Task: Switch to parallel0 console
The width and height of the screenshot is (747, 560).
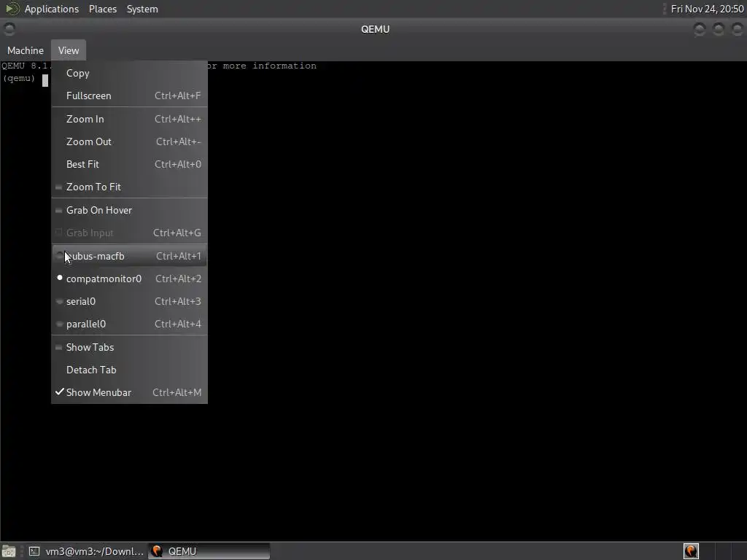Action: click(x=129, y=324)
